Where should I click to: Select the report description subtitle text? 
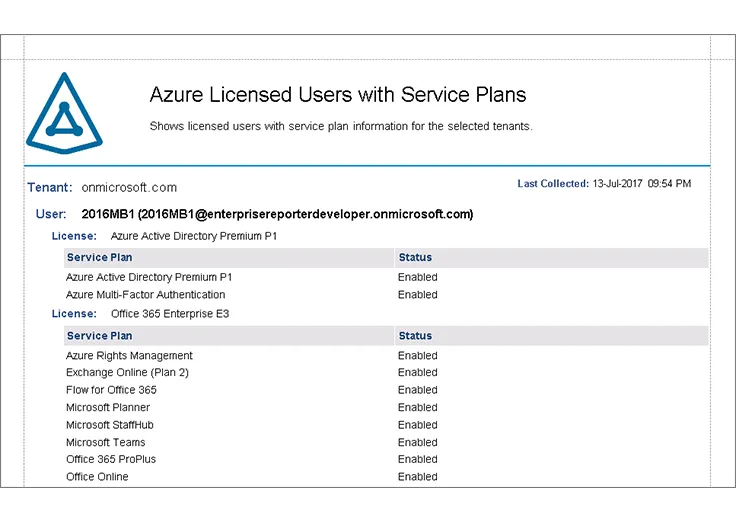[340, 127]
